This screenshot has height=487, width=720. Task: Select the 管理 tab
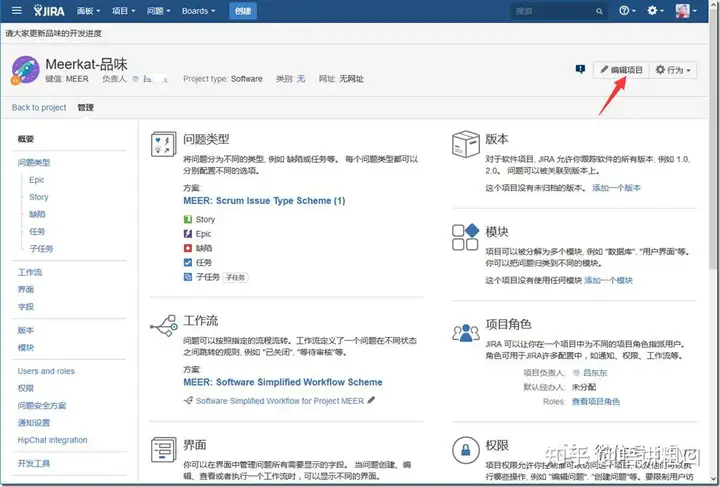[85, 107]
